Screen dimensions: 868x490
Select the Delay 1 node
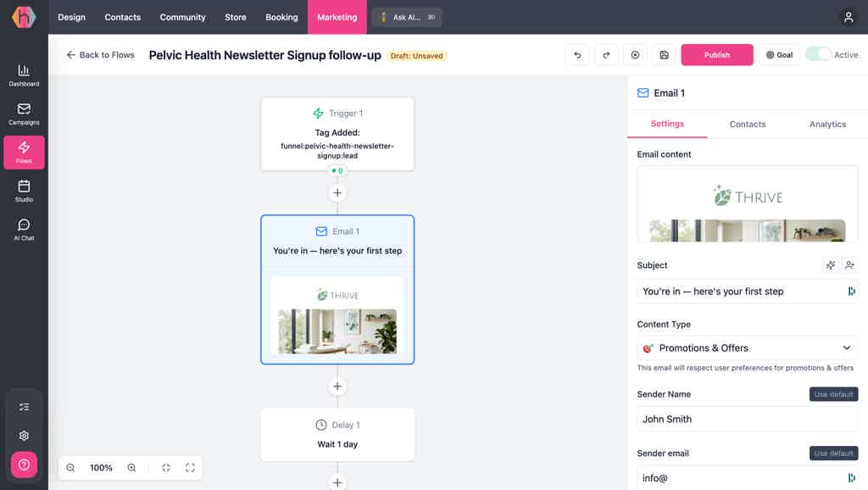pos(337,435)
